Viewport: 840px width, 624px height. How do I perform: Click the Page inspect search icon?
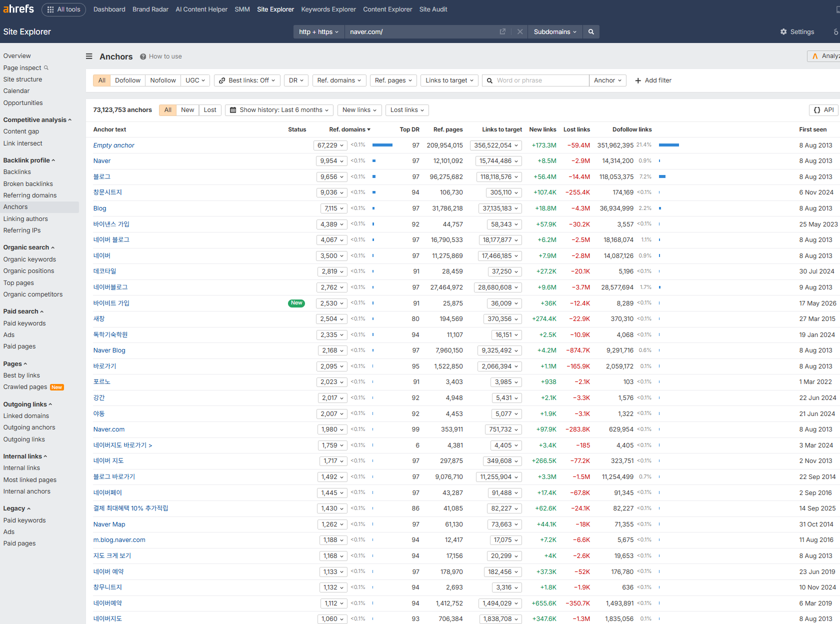click(x=46, y=67)
